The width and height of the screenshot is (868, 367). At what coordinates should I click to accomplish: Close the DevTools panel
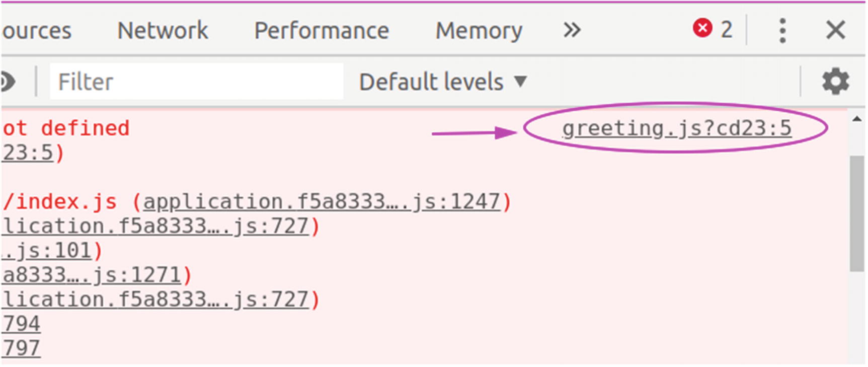click(835, 30)
